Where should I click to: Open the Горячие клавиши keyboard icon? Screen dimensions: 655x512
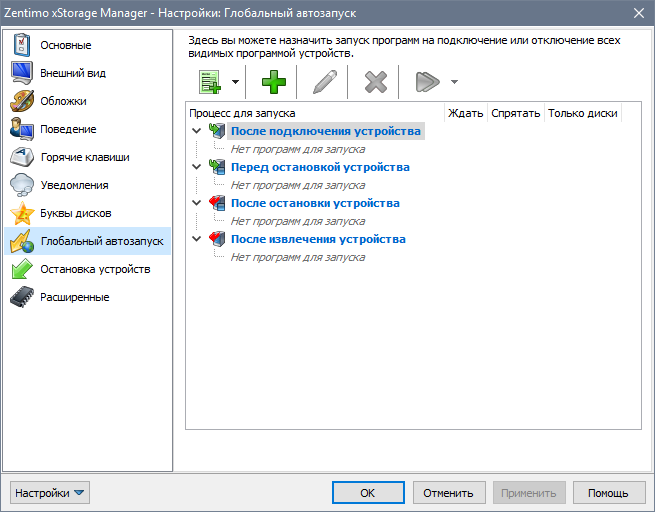(22, 157)
